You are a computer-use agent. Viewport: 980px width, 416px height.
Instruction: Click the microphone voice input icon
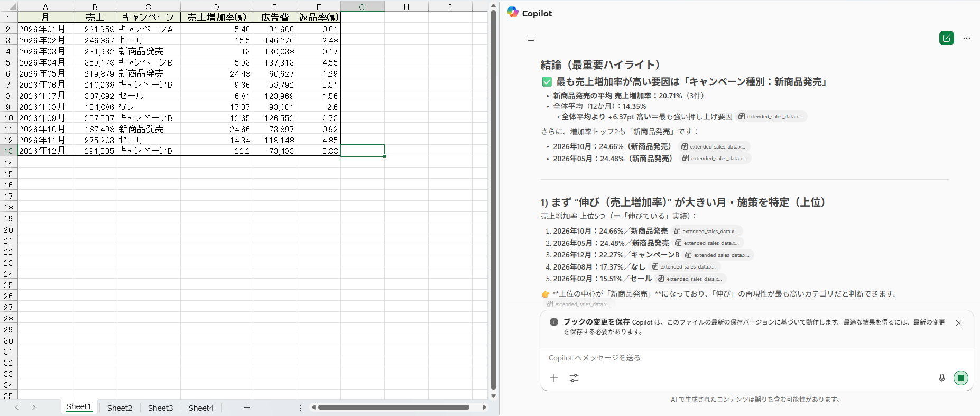coord(941,377)
